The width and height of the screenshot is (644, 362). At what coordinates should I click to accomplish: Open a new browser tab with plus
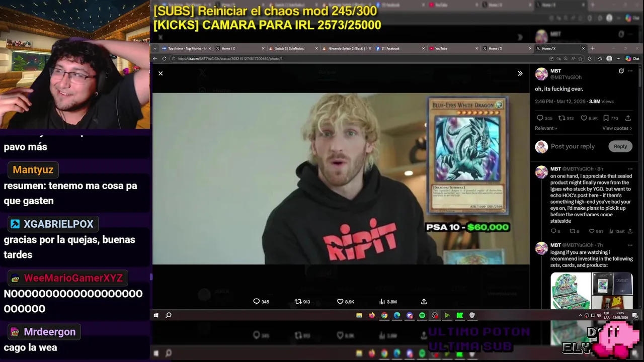(592, 48)
